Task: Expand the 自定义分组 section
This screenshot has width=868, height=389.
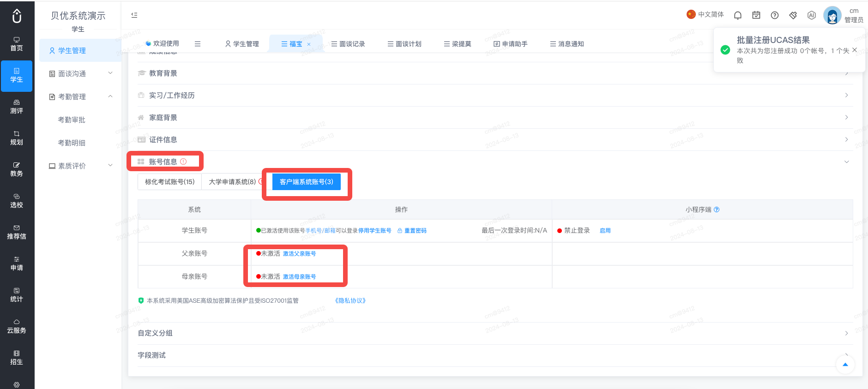Action: (495, 333)
